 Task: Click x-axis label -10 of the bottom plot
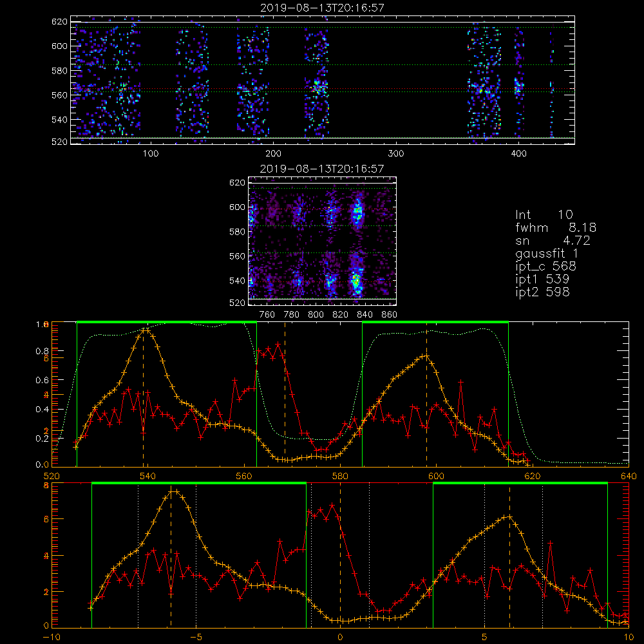point(52,638)
